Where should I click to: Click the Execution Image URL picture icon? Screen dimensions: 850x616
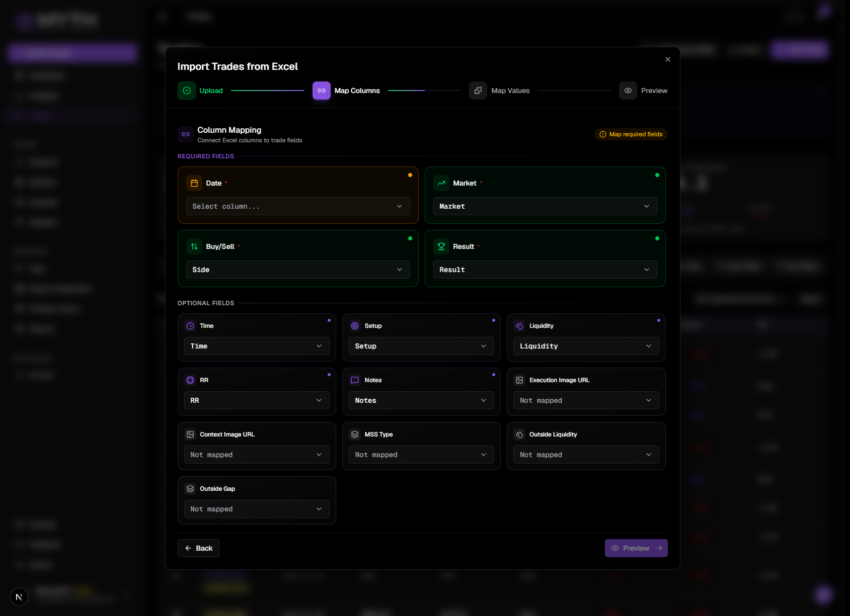coord(519,380)
